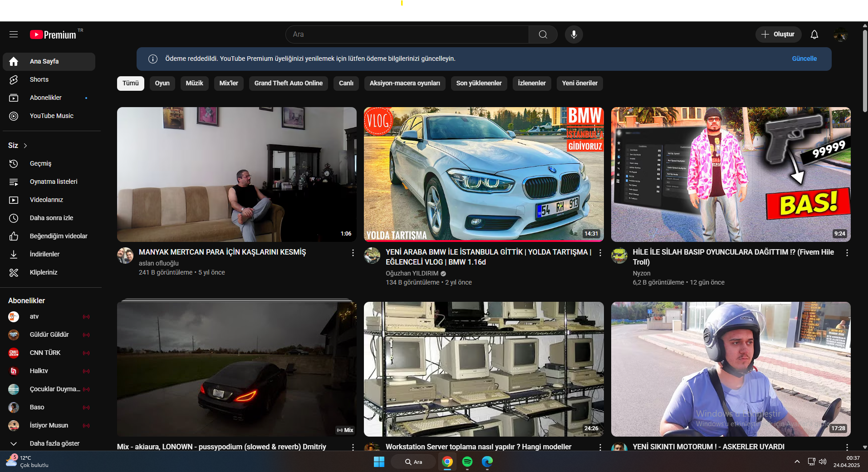Expand Daha fazla göster subscriptions

pos(49,443)
